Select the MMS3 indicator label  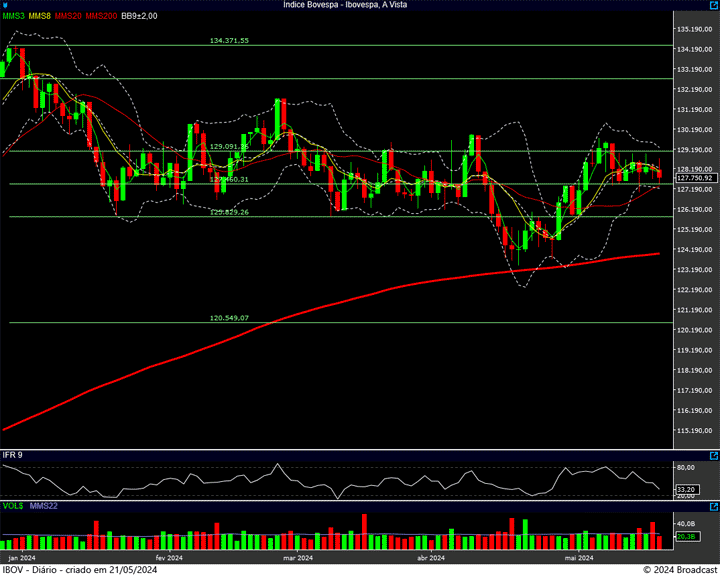[x=14, y=17]
